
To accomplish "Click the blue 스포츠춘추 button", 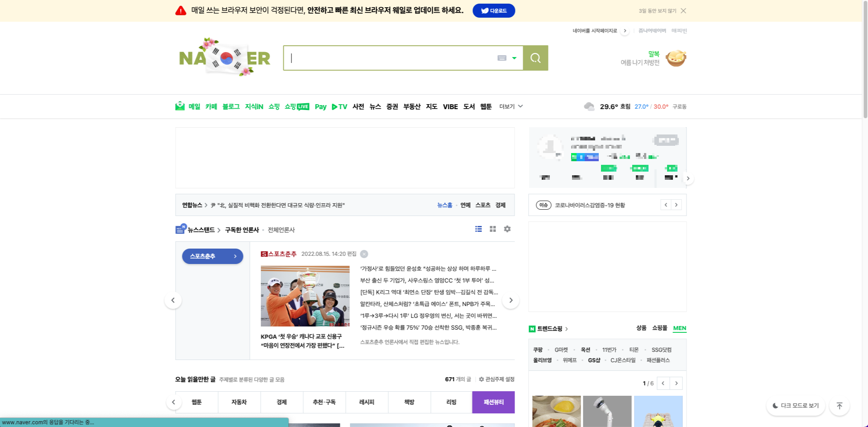I will (x=212, y=256).
